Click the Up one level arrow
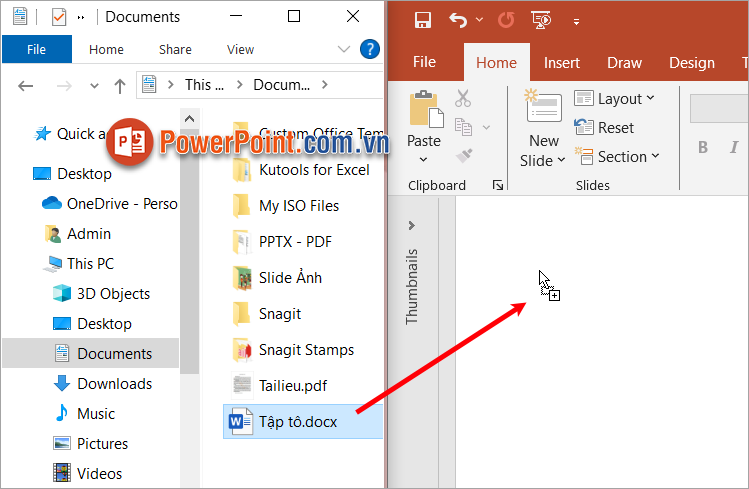749x489 pixels. click(120, 86)
